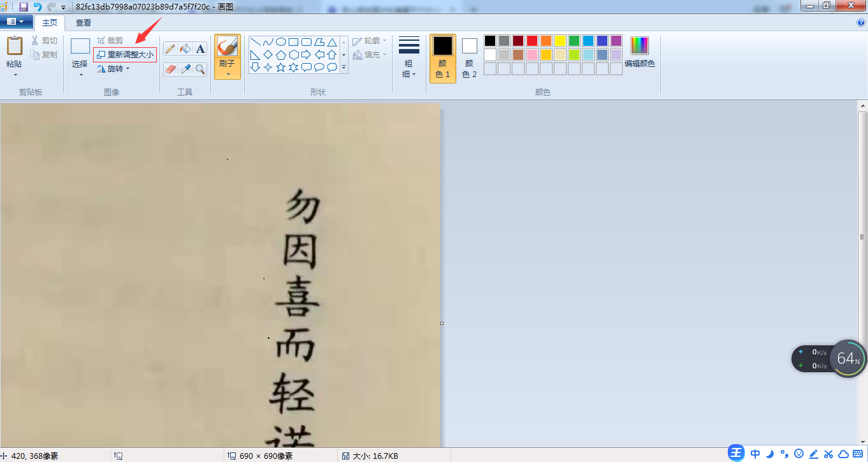Pick the Rounded rectangle shape
This screenshot has width=868, height=462.
tap(306, 42)
